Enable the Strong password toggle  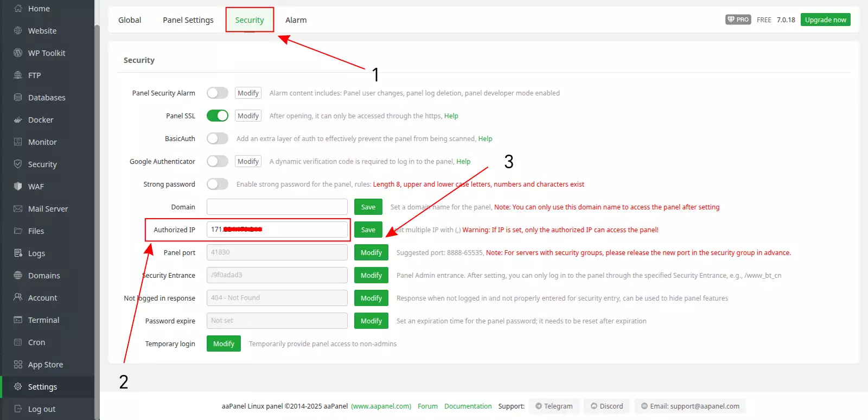click(217, 184)
